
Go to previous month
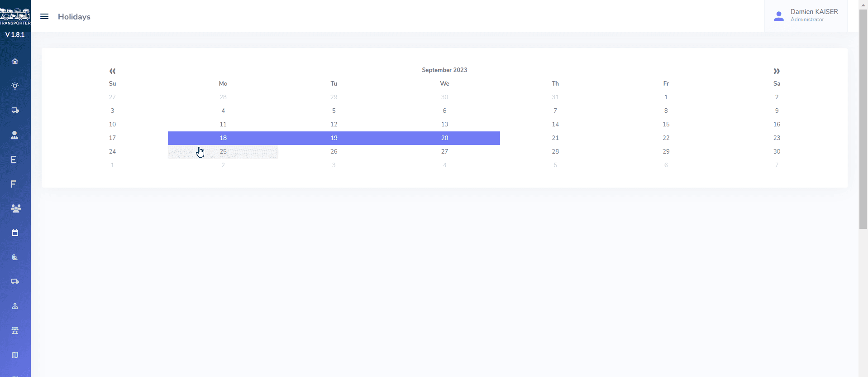click(x=112, y=71)
